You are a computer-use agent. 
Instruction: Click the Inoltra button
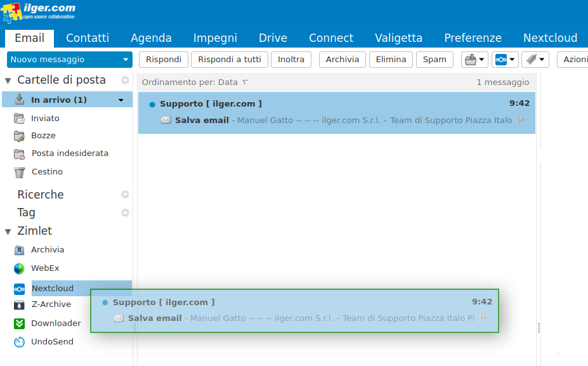pyautogui.click(x=291, y=60)
